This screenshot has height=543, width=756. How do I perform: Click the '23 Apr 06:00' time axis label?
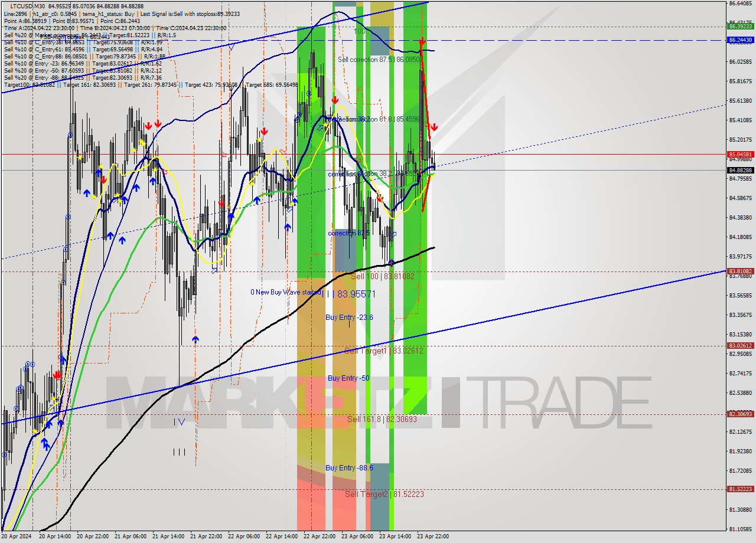point(356,537)
